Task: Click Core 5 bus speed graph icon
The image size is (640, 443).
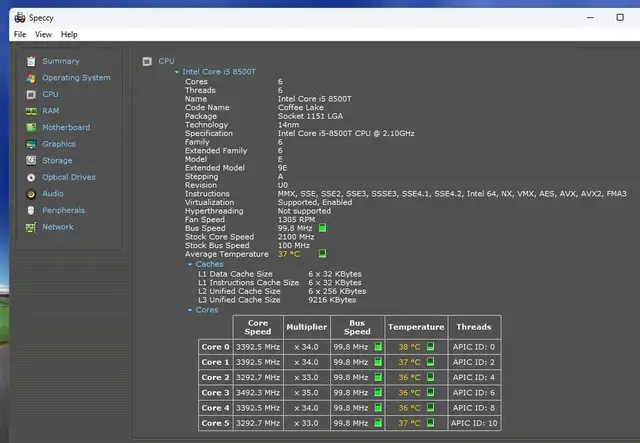Action: click(x=378, y=423)
